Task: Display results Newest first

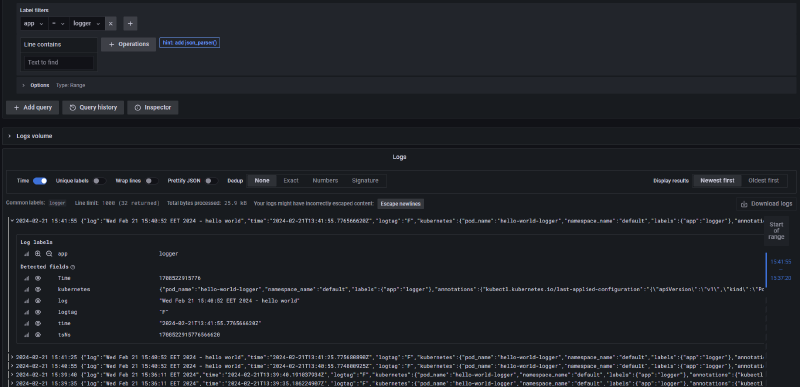Action: (717, 180)
